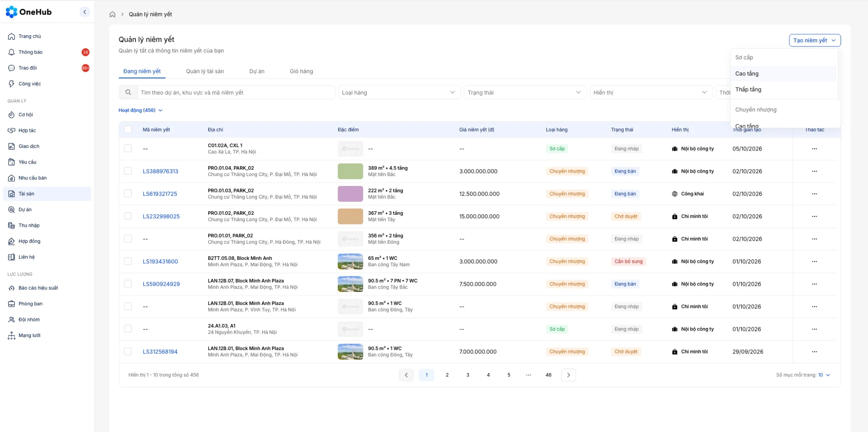Check the LS232998025 row checkbox

(128, 216)
